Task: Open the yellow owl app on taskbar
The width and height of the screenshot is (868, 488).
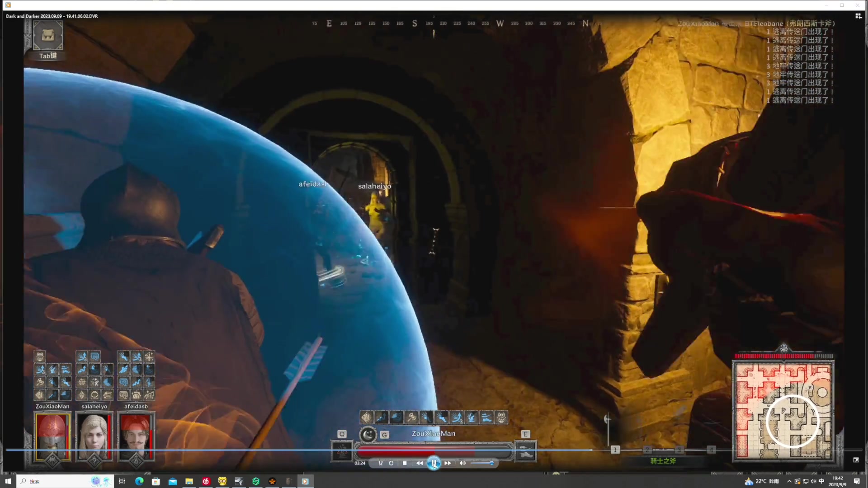Action: [x=222, y=481]
